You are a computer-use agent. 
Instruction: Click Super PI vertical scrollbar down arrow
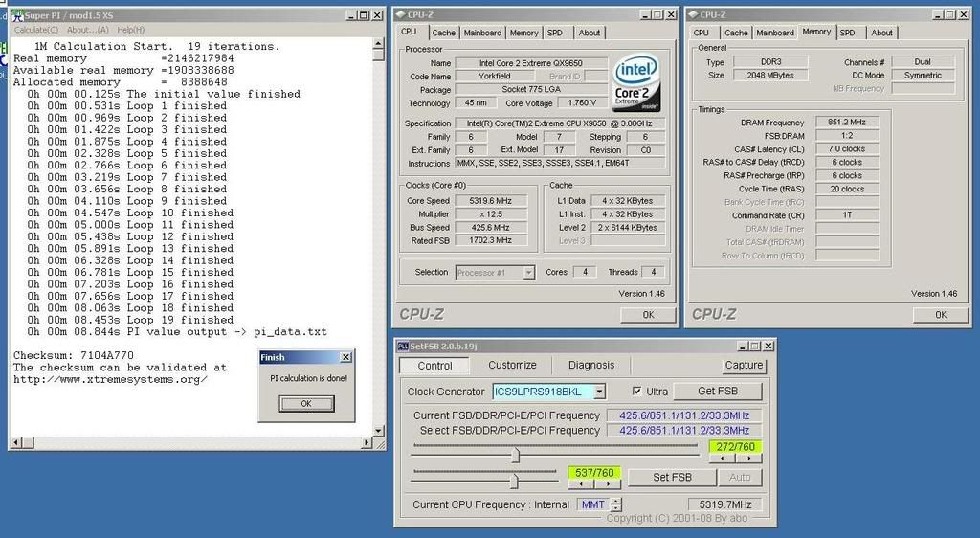(x=378, y=431)
